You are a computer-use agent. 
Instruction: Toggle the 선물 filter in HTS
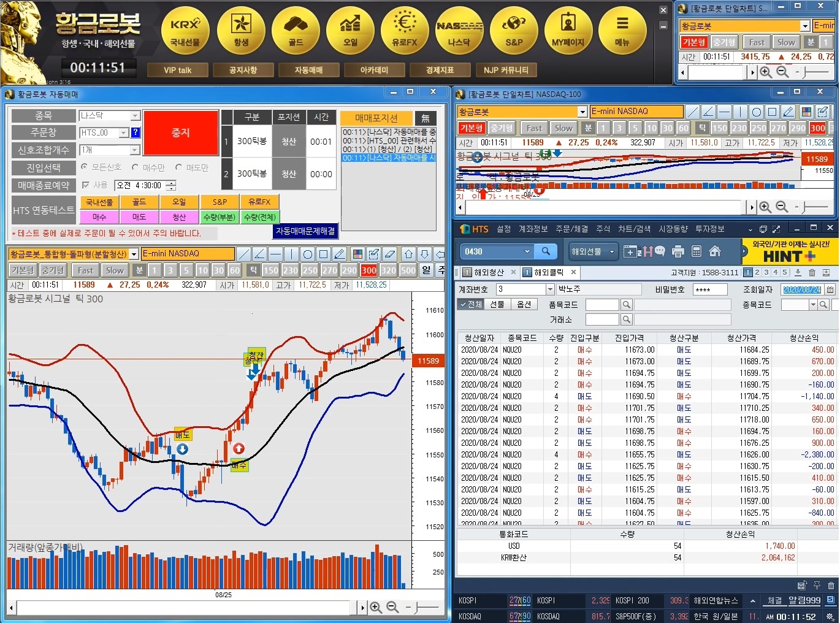coord(497,304)
